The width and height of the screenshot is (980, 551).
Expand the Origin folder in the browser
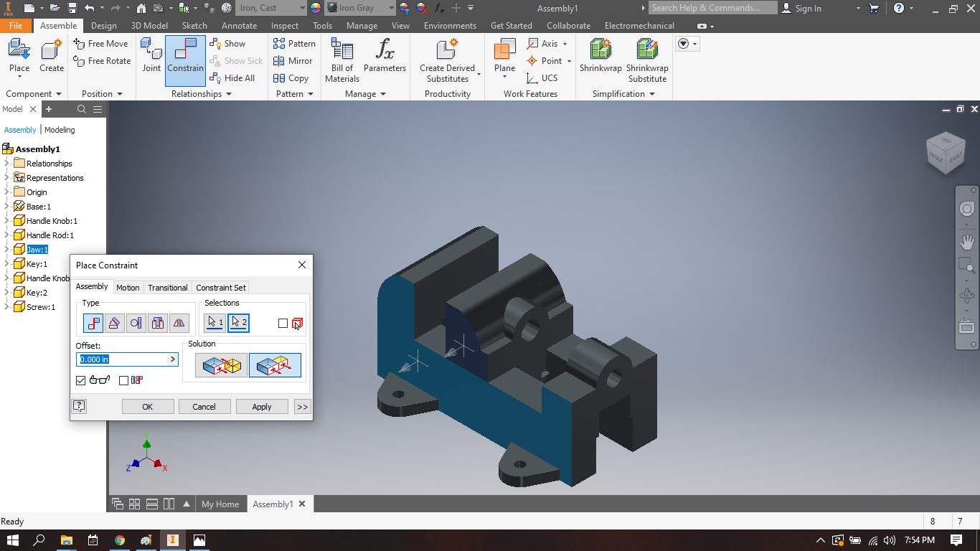7,192
